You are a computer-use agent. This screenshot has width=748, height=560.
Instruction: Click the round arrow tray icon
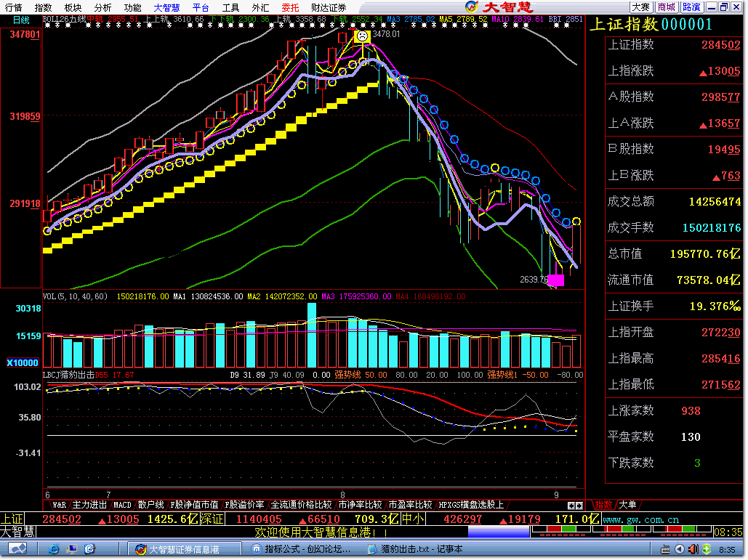click(x=680, y=550)
